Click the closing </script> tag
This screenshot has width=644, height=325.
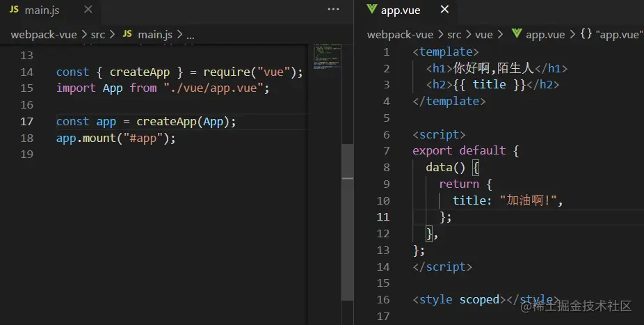point(442,267)
